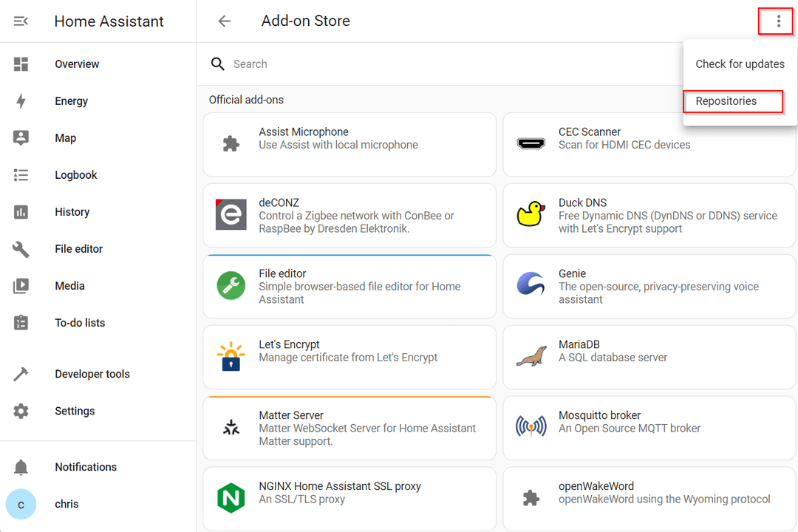Click the "Add-on Store" page title
The height and width of the screenshot is (532, 798).
coord(306,21)
